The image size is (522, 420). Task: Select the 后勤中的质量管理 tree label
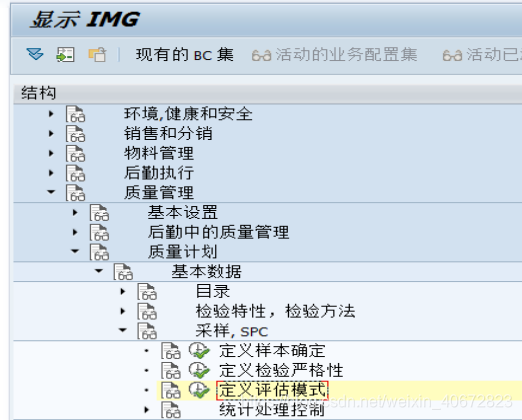219,232
